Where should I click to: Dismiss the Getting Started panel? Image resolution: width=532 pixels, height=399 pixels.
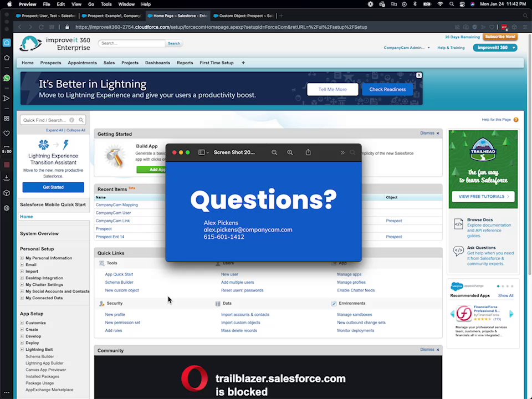[x=429, y=133]
